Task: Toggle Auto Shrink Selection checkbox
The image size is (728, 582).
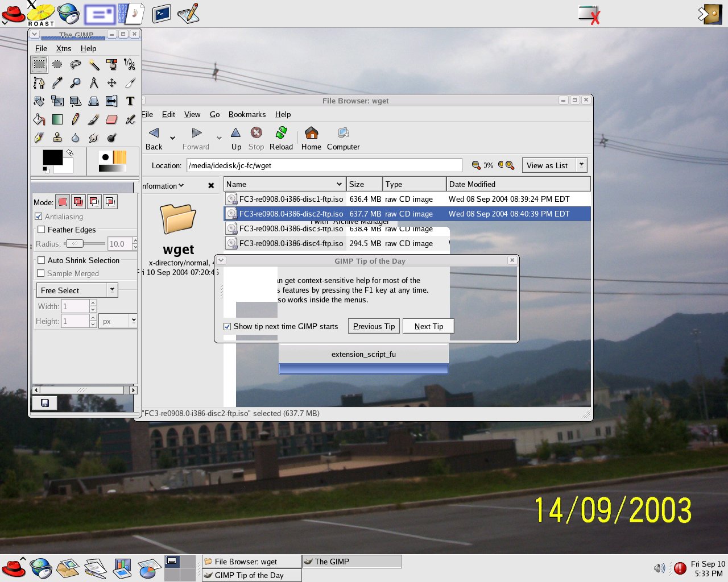Action: 42,260
